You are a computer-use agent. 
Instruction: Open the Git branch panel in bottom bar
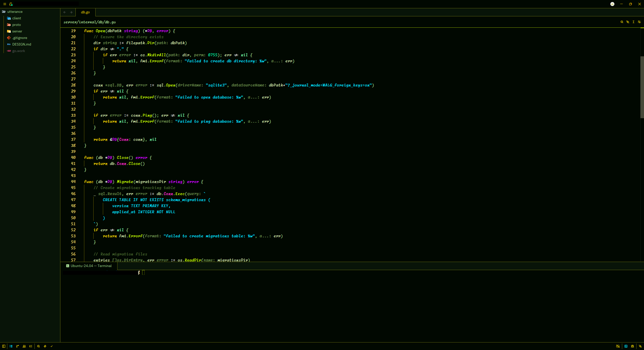coord(18,346)
